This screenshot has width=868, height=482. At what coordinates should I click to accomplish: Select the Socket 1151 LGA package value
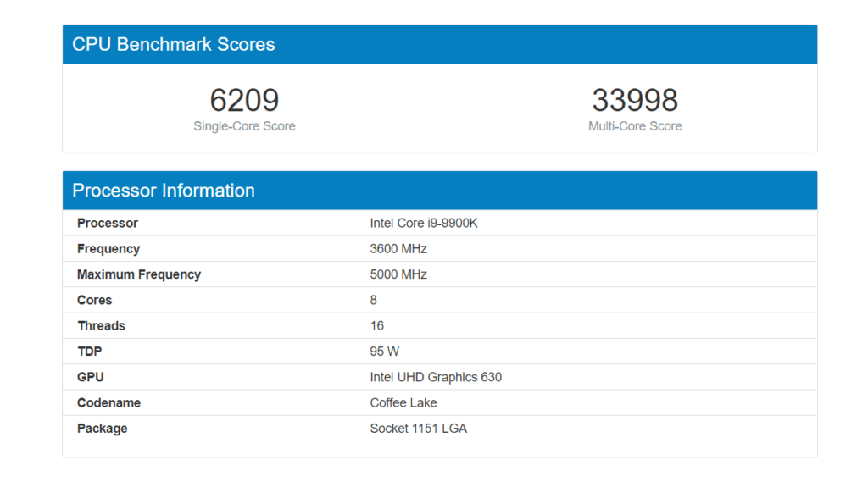pos(419,429)
